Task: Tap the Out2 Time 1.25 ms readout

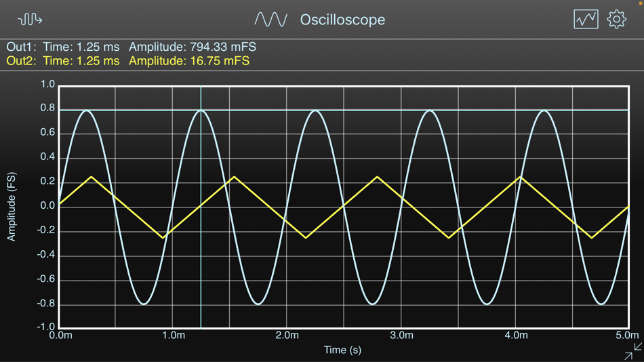Action: (81, 61)
